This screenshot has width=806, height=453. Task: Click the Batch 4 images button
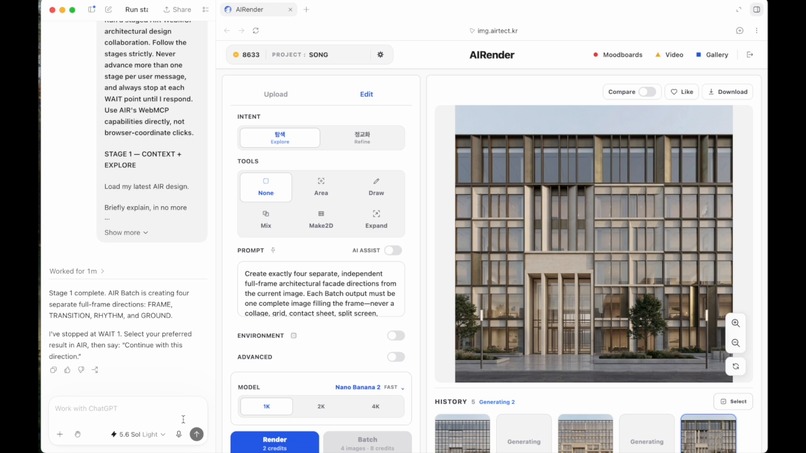pyautogui.click(x=367, y=443)
